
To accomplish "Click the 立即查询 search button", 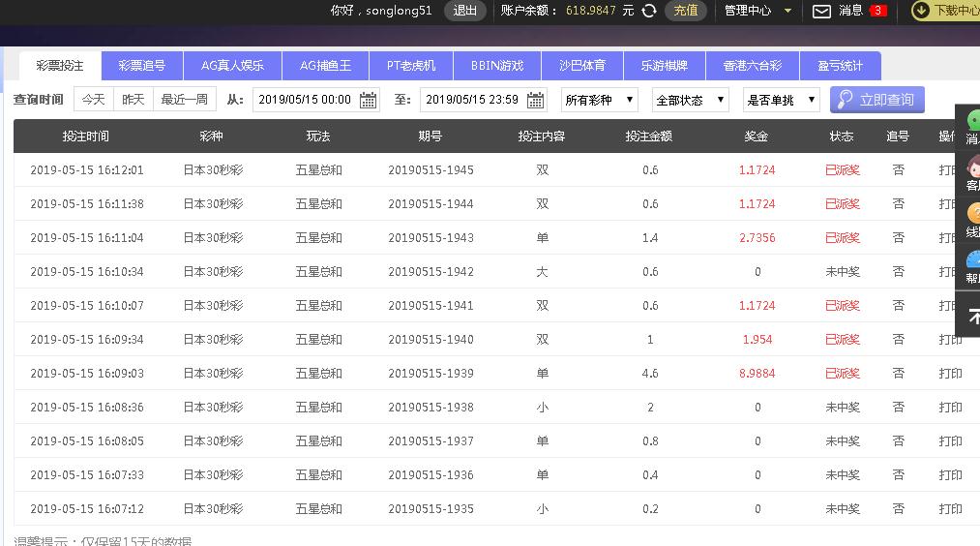I will coord(877,100).
